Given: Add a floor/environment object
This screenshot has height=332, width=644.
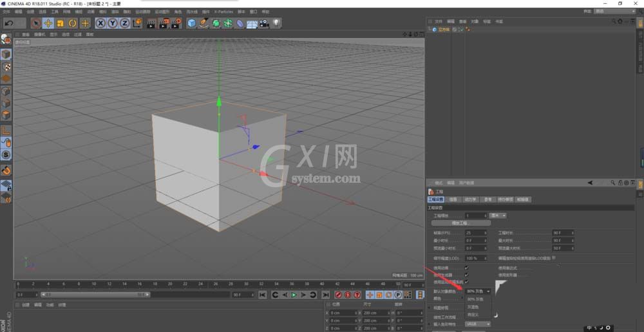Looking at the screenshot, I should (x=252, y=24).
